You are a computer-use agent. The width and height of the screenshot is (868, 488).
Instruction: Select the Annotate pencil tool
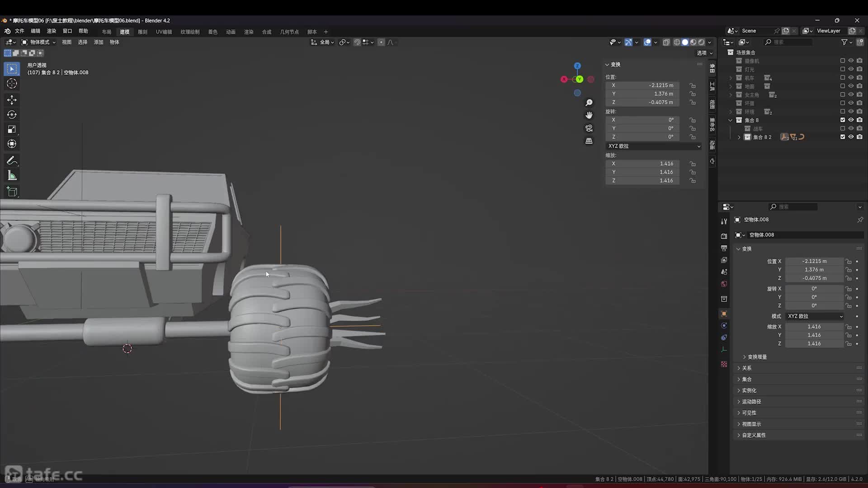(x=12, y=161)
